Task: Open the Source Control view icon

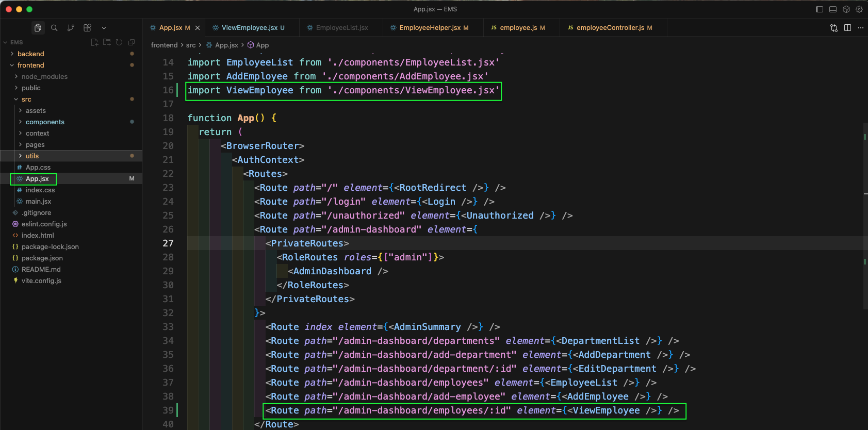Action: point(71,28)
